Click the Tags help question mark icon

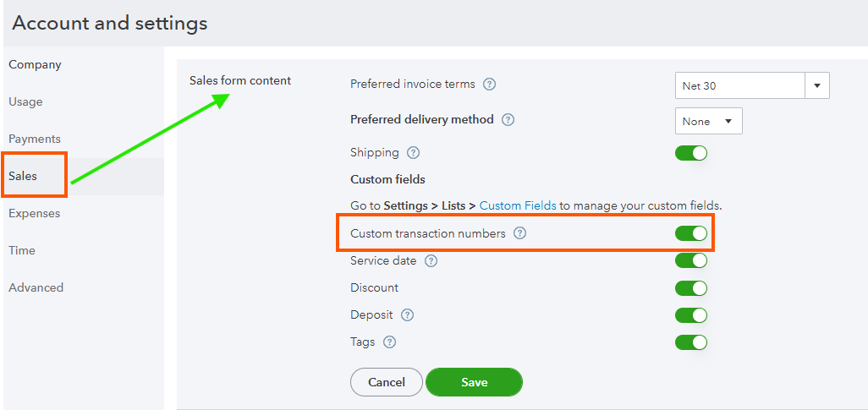pos(389,342)
